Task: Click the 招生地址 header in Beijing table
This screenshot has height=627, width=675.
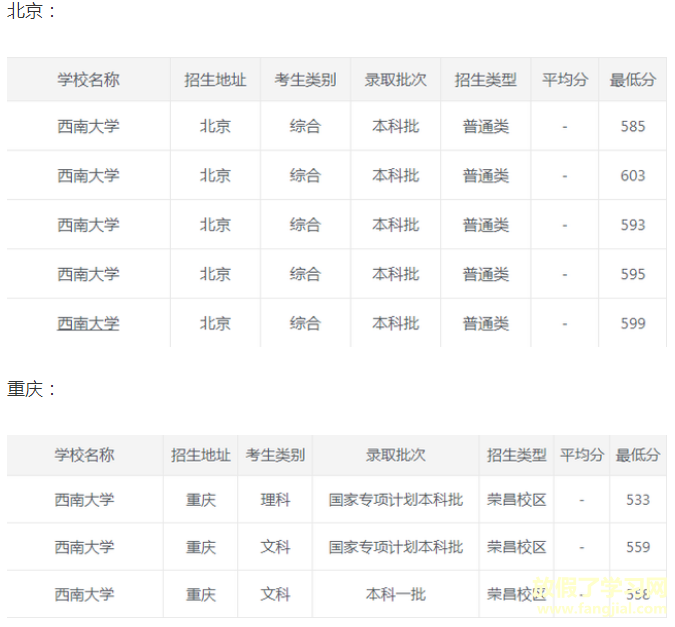Action: click(215, 80)
